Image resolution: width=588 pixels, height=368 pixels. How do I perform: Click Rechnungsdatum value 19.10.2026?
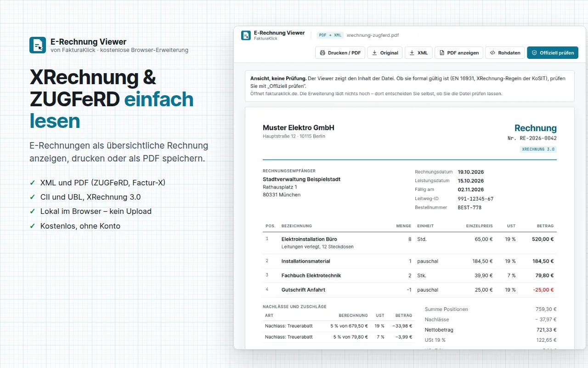[471, 172]
